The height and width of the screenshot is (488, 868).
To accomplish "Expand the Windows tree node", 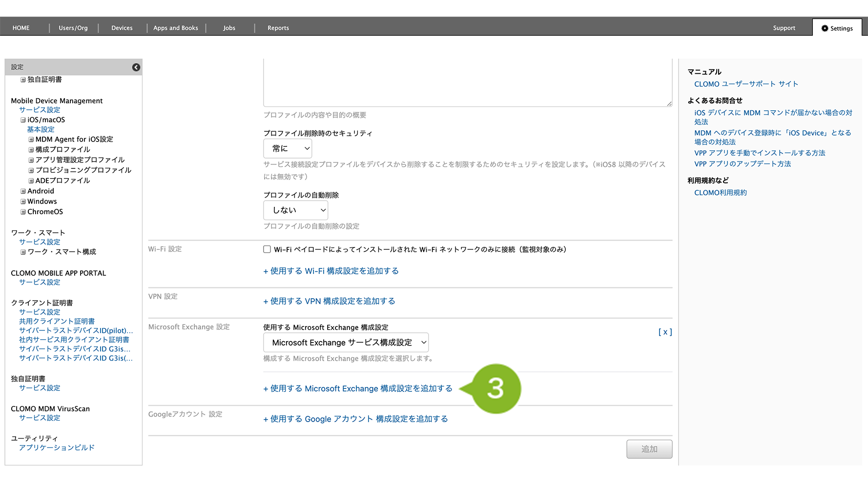I will tap(23, 202).
